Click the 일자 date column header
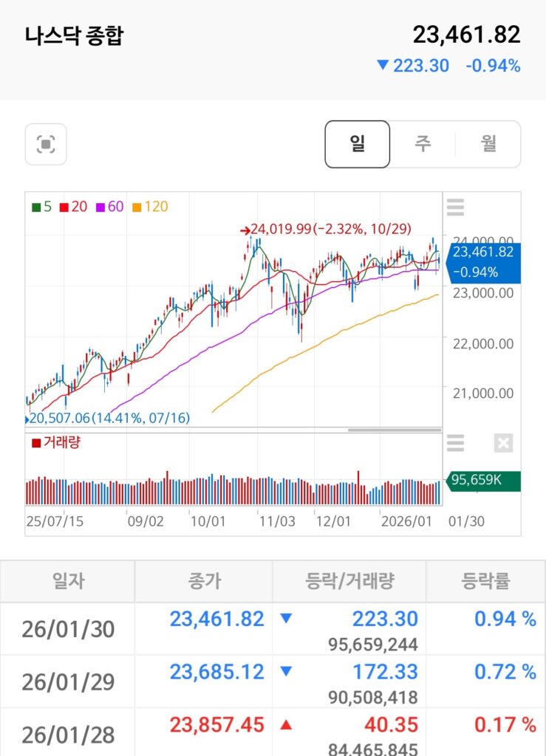Image resolution: width=546 pixels, height=756 pixels. point(68,581)
